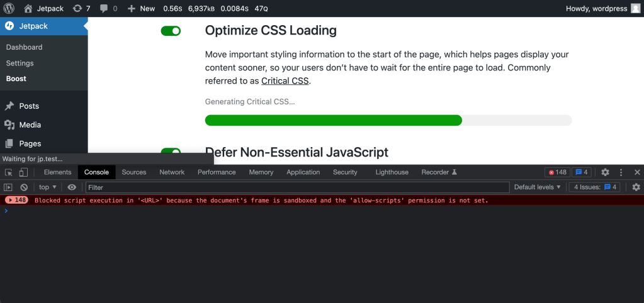Open the Sources tab

pyautogui.click(x=134, y=172)
